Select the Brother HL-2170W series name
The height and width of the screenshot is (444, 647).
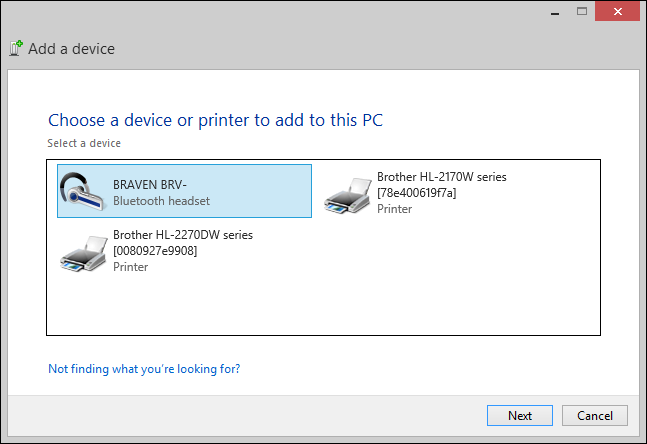441,177
